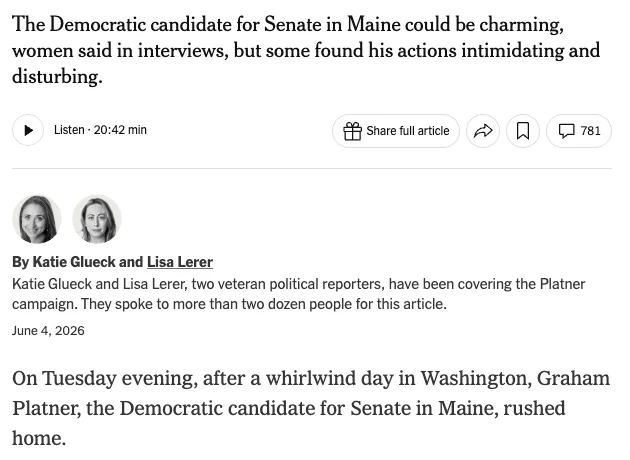The image size is (630, 460).
Task: Open comments via speech bubble icon
Action: pyautogui.click(x=567, y=131)
